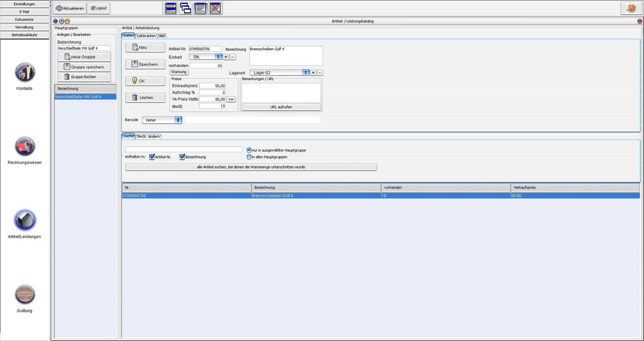
Task: Click the Vk-Preis Netto field
Action: coord(213,99)
